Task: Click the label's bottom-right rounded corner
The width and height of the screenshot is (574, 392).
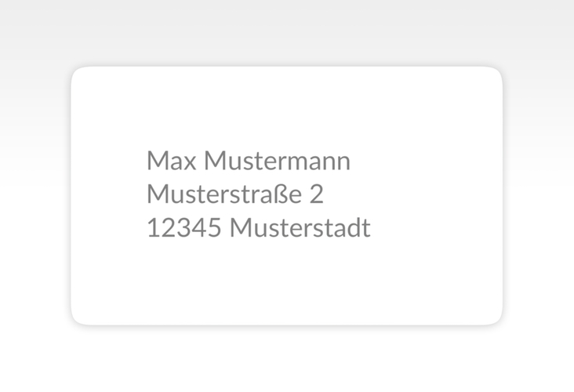Action: pos(496,318)
